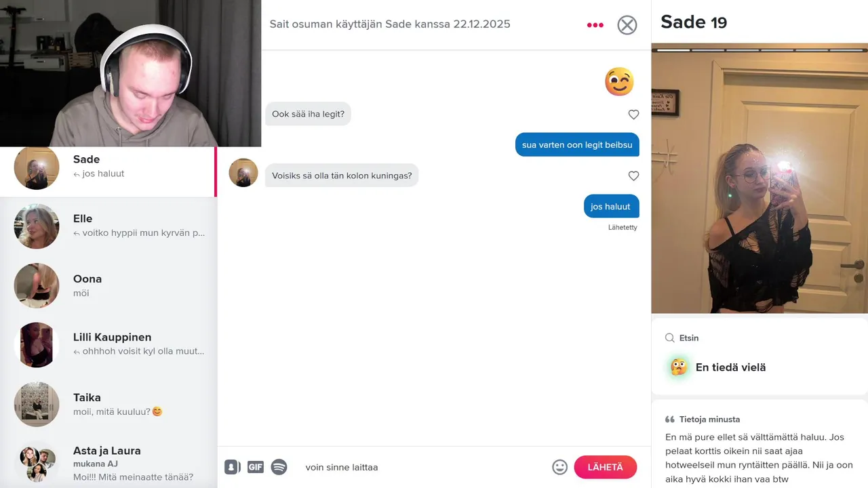Close the conversation with the X icon
The height and width of the screenshot is (488, 868).
(x=627, y=25)
